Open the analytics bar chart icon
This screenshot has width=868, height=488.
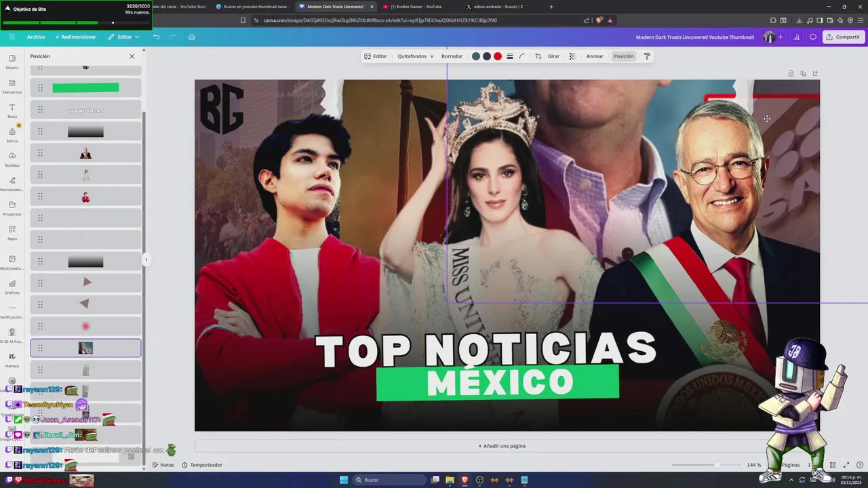(x=797, y=37)
